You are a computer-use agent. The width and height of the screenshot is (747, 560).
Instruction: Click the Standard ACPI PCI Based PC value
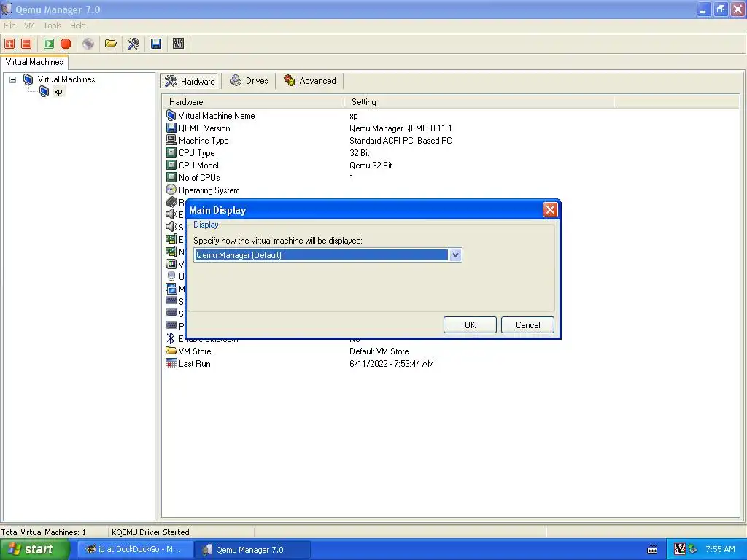(400, 141)
